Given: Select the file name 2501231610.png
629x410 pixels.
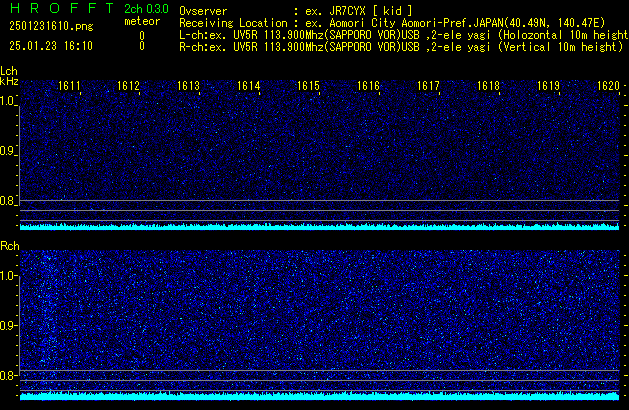Looking at the screenshot, I should (x=51, y=26).
